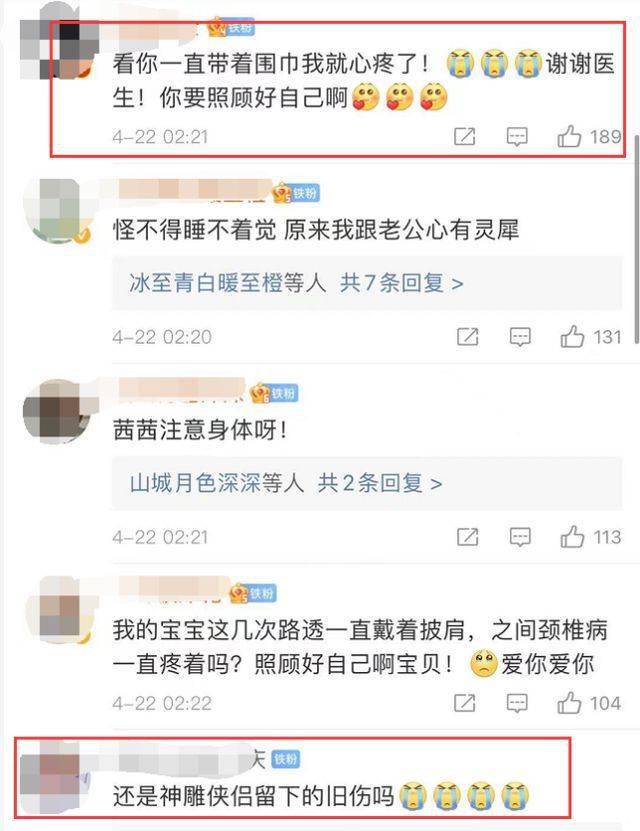Open the comment text 还是神雕侠侣留下的旧伤吗
Screen dimensions: 640x831
[253, 795]
